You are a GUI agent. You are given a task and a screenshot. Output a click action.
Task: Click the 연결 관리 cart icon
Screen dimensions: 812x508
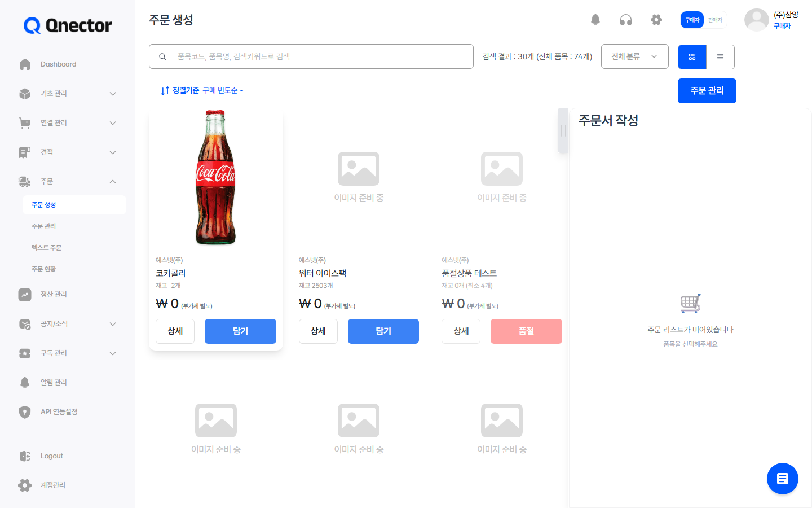[25, 123]
